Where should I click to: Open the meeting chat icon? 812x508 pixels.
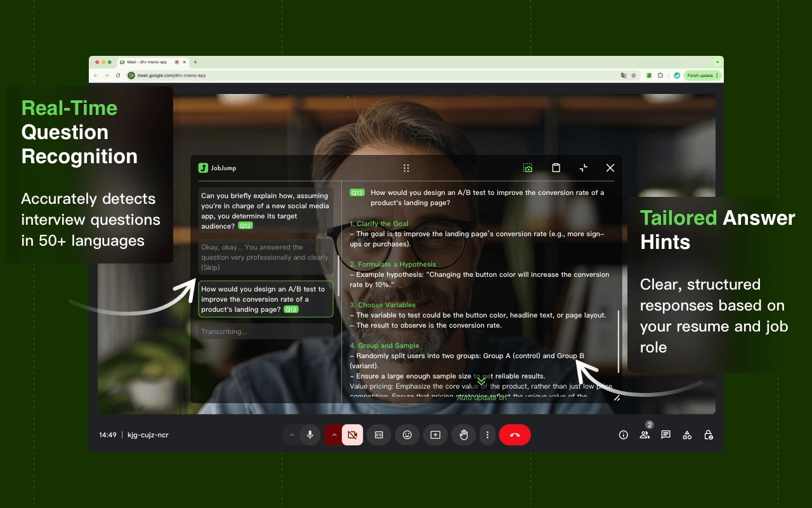point(666,435)
